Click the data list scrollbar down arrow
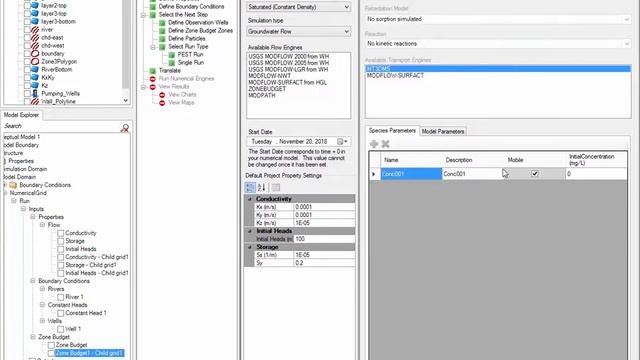Viewport: 640px width, 360px height. (126, 100)
